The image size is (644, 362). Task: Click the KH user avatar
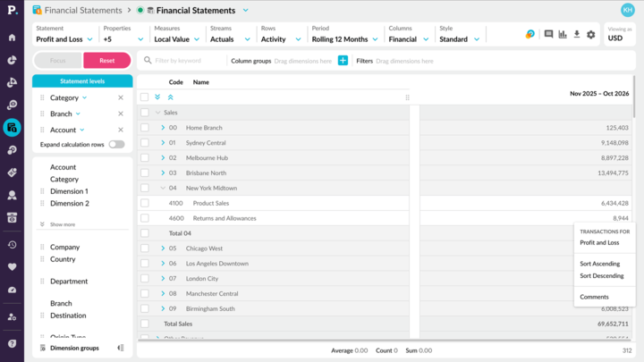[x=628, y=10]
